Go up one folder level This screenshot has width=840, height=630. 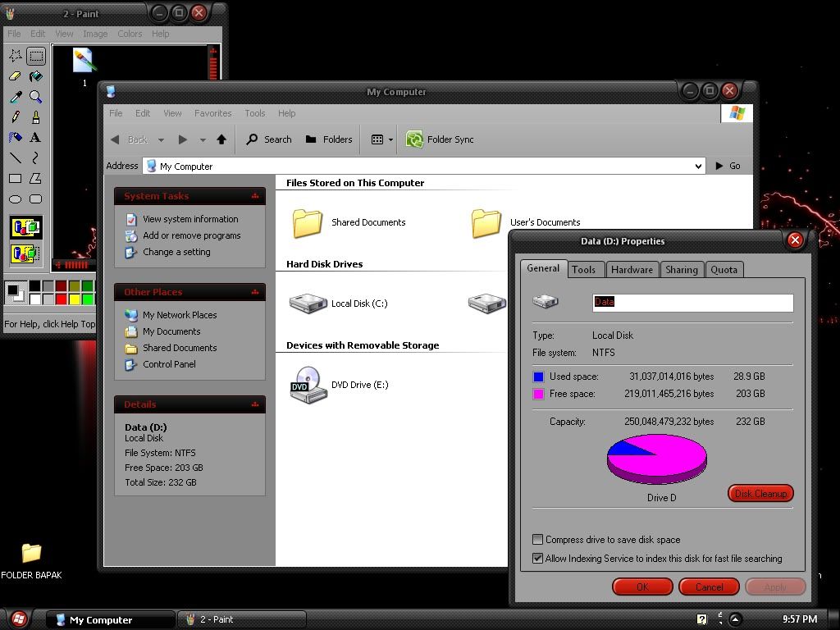(x=221, y=139)
